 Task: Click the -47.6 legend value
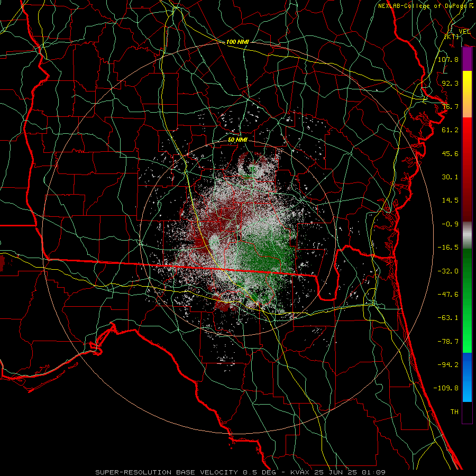pyautogui.click(x=448, y=295)
